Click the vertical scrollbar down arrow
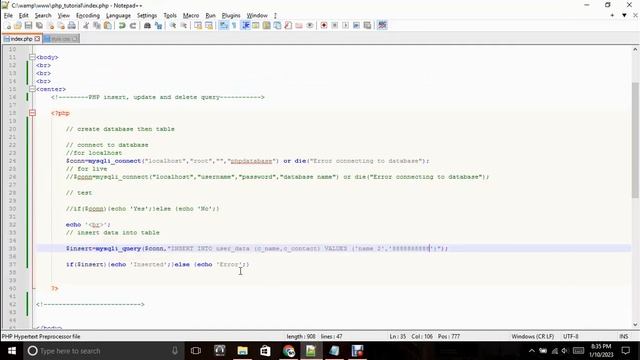The height and width of the screenshot is (360, 640). click(x=635, y=325)
